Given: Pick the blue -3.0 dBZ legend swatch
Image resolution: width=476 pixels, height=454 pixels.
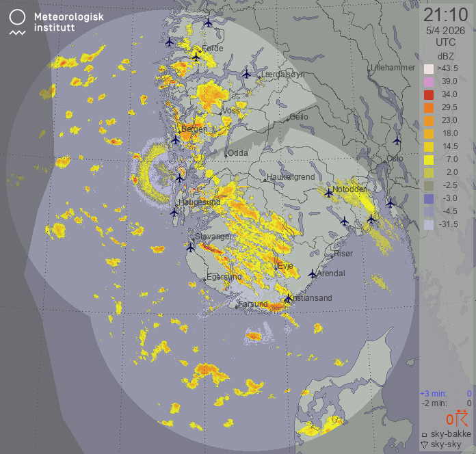Looking at the screenshot, I should pyautogui.click(x=429, y=198).
